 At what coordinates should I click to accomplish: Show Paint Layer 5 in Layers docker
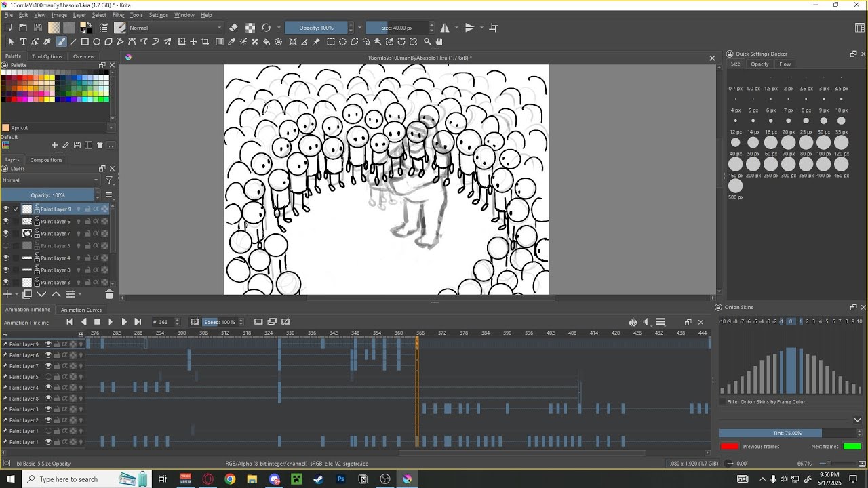click(6, 246)
